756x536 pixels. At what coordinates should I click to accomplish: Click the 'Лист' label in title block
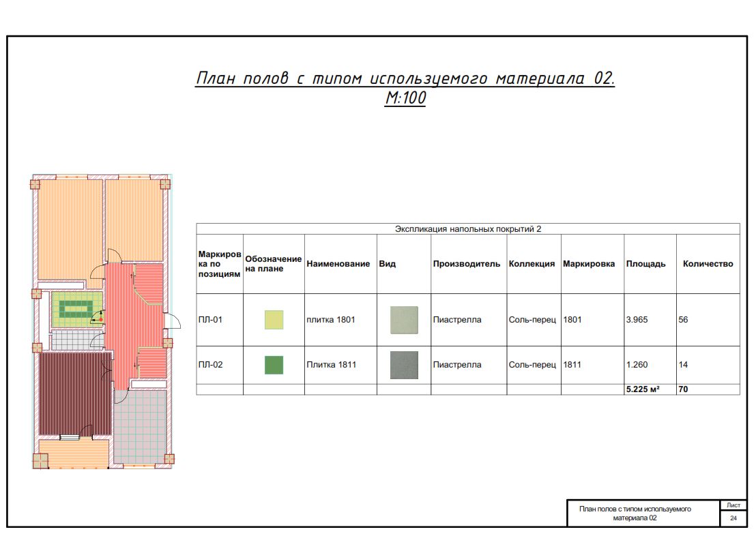point(733,505)
